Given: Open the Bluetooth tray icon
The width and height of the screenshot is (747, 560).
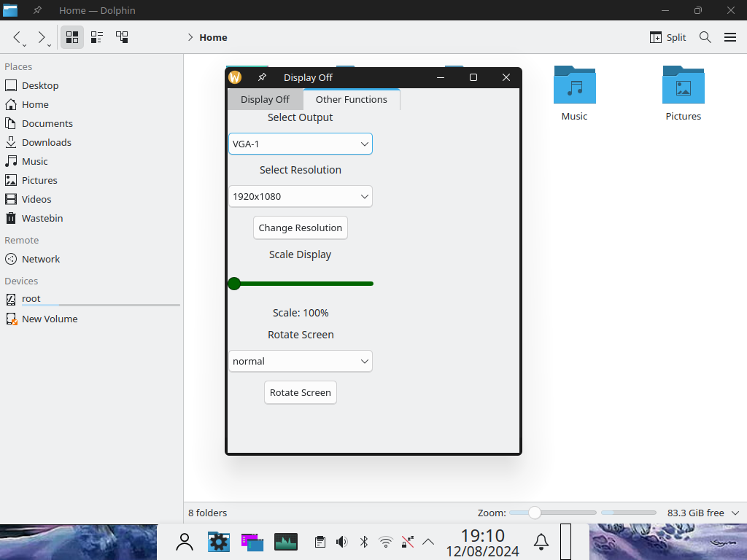Looking at the screenshot, I should tap(364, 542).
